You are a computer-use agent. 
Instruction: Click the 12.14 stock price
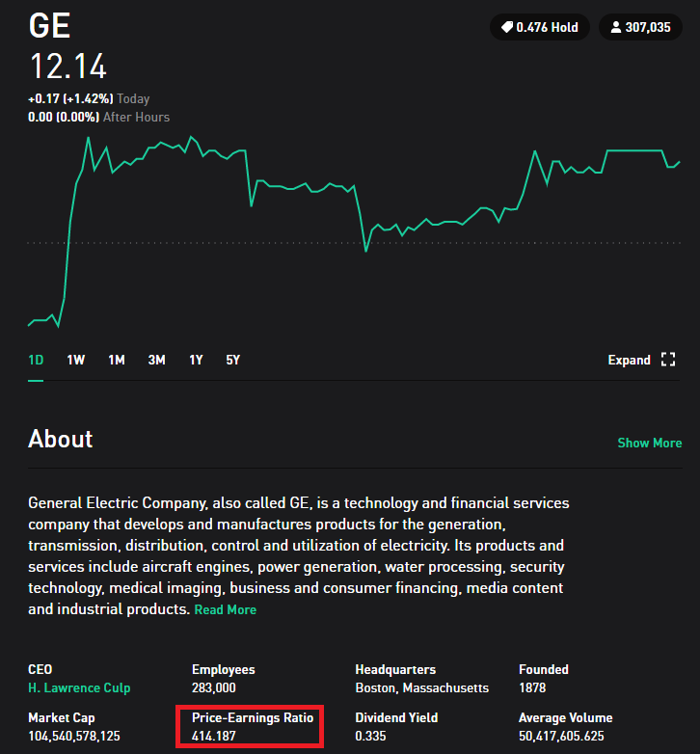point(67,67)
